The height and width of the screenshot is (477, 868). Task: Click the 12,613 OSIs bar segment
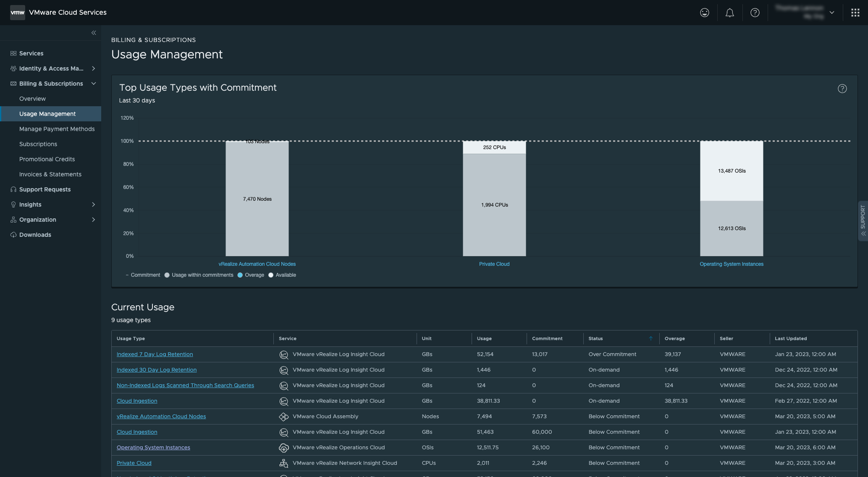click(x=732, y=228)
